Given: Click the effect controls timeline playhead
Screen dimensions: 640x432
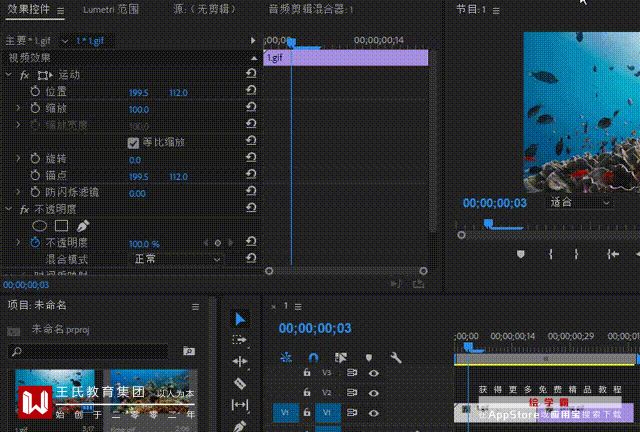Looking at the screenshot, I should [x=291, y=42].
